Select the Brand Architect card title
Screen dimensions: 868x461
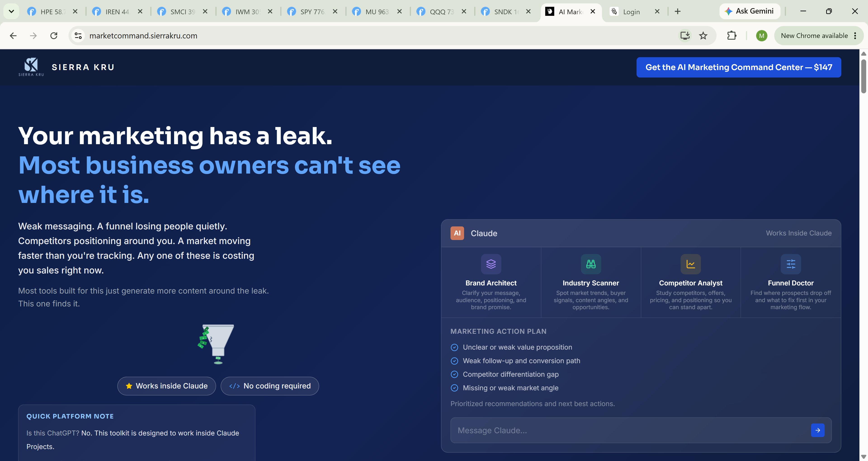pyautogui.click(x=491, y=283)
